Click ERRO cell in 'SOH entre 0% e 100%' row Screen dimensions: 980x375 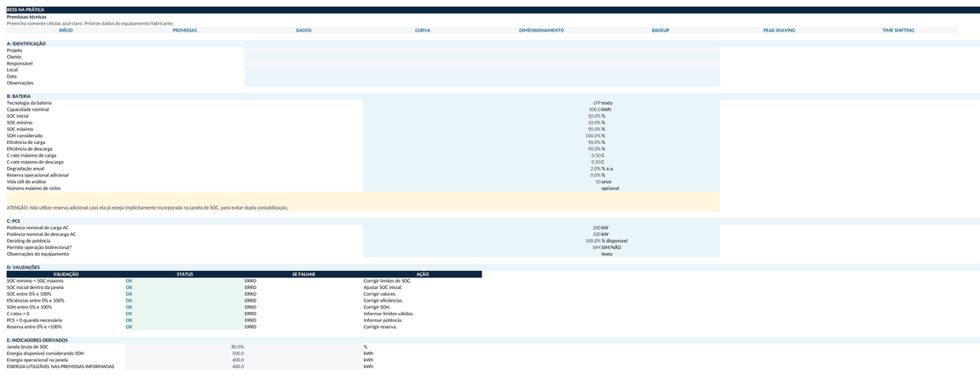point(251,308)
